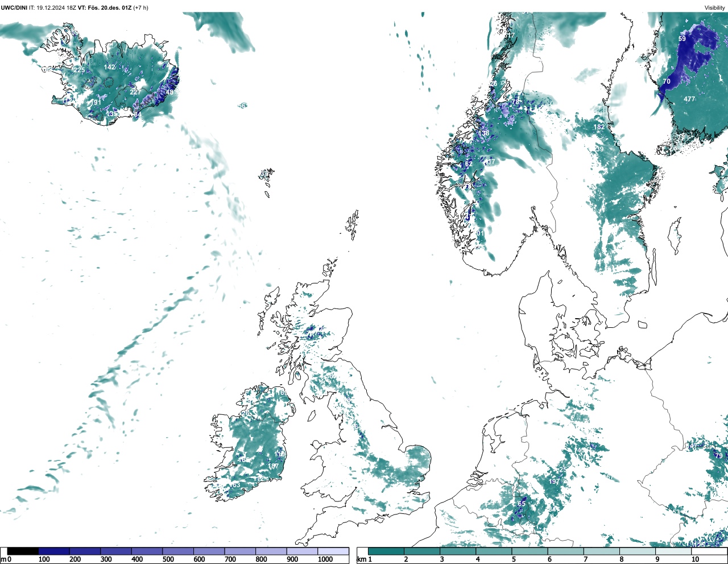
Task: Choose the 5–6 km legend swatch
Action: tap(530, 551)
